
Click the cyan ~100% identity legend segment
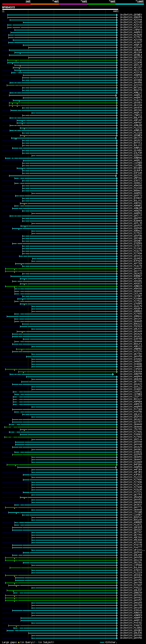[x=130, y=4]
